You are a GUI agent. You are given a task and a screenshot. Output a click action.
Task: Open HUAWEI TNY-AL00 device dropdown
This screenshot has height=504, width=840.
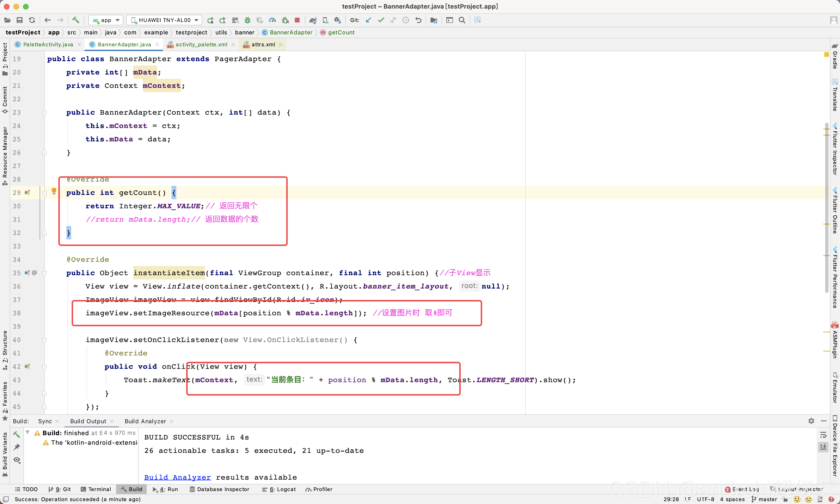pyautogui.click(x=164, y=20)
